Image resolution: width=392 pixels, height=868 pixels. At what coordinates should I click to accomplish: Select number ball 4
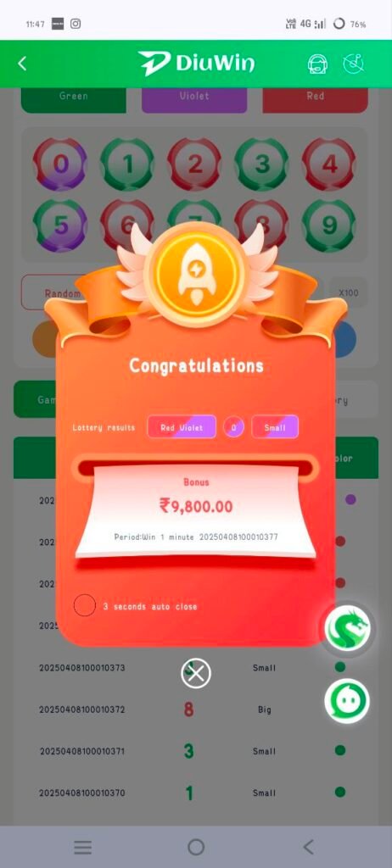[x=329, y=164]
